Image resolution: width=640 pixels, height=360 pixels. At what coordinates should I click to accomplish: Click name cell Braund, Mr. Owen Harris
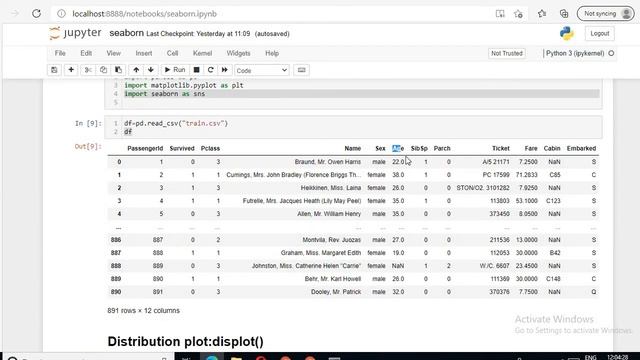(328, 162)
